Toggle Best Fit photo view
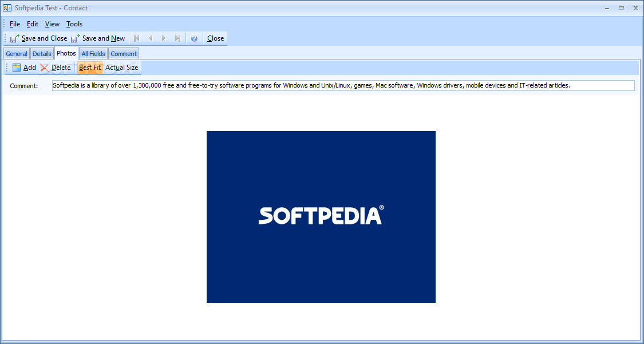Screen dimensions: 644x344 coord(90,68)
